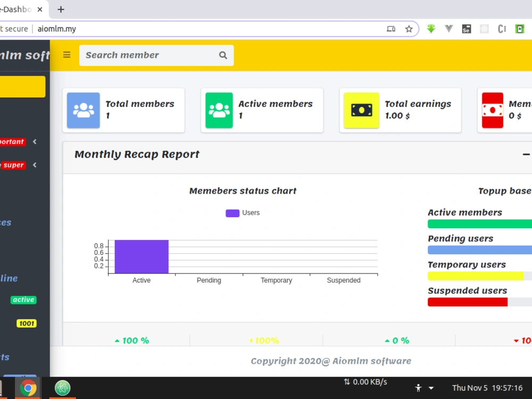
Task: Click the Pending label on chart axis
Action: tap(209, 280)
